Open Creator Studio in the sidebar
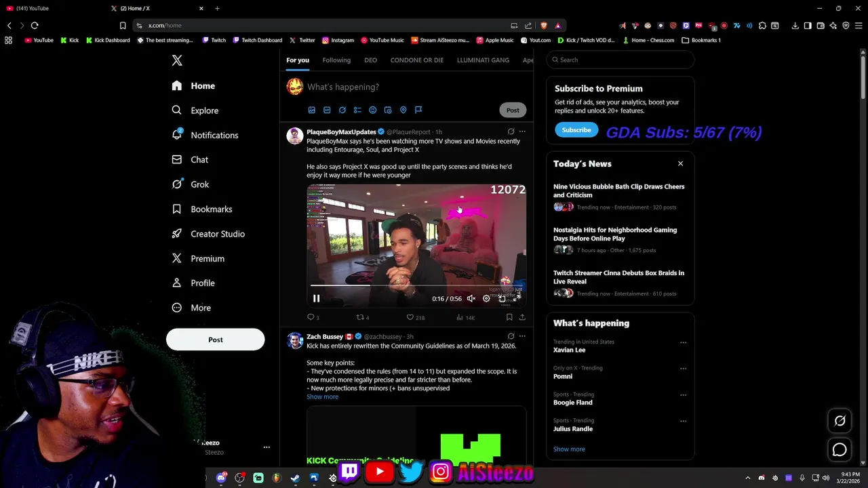 pyautogui.click(x=208, y=234)
